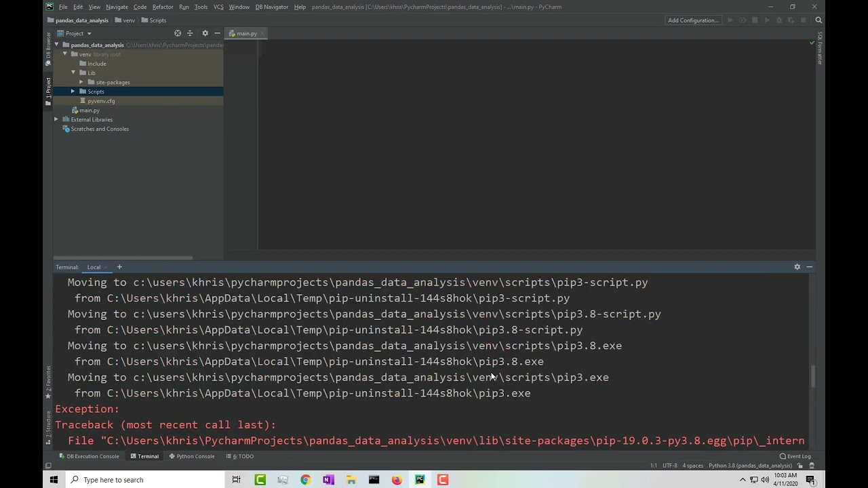Open the DB Navigator menu
Viewport: 868px width, 488px height.
click(x=272, y=7)
